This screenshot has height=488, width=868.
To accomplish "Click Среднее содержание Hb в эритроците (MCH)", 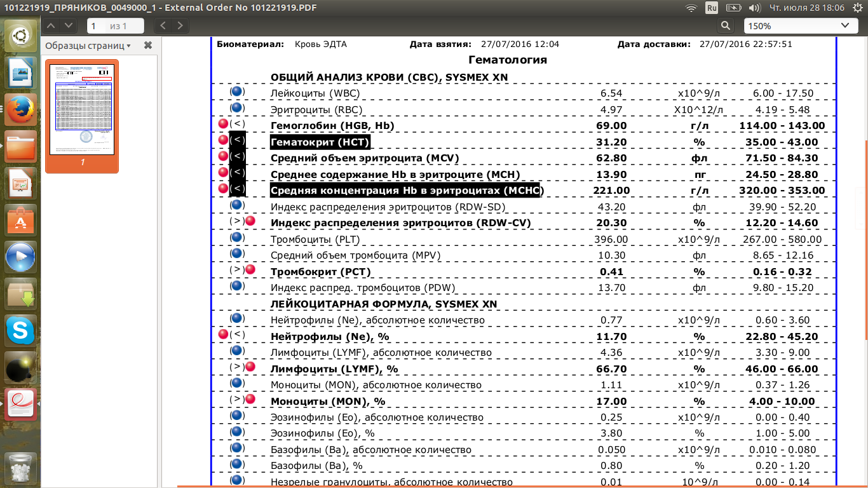I will coord(395,175).
